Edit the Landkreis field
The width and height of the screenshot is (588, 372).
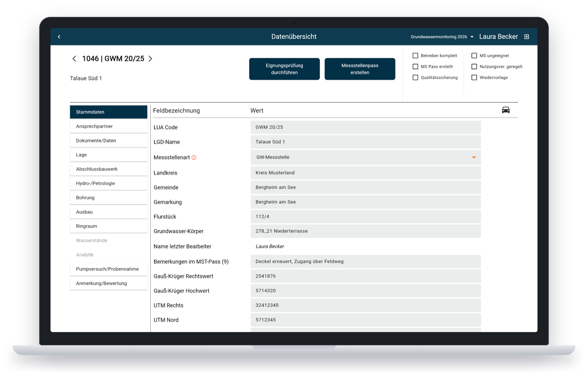pyautogui.click(x=366, y=173)
